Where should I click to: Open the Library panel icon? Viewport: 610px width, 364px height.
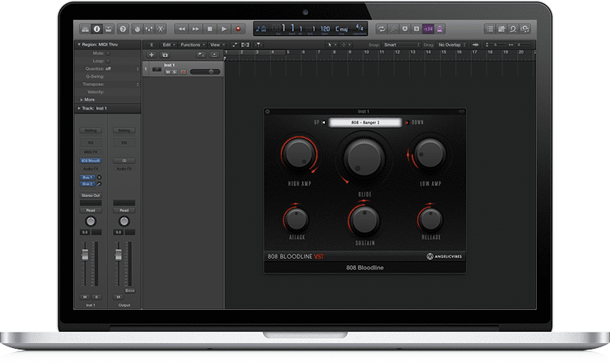[x=85, y=29]
